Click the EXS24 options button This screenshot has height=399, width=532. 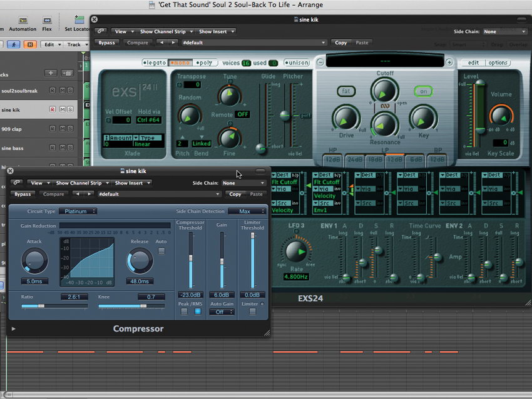pyautogui.click(x=498, y=63)
